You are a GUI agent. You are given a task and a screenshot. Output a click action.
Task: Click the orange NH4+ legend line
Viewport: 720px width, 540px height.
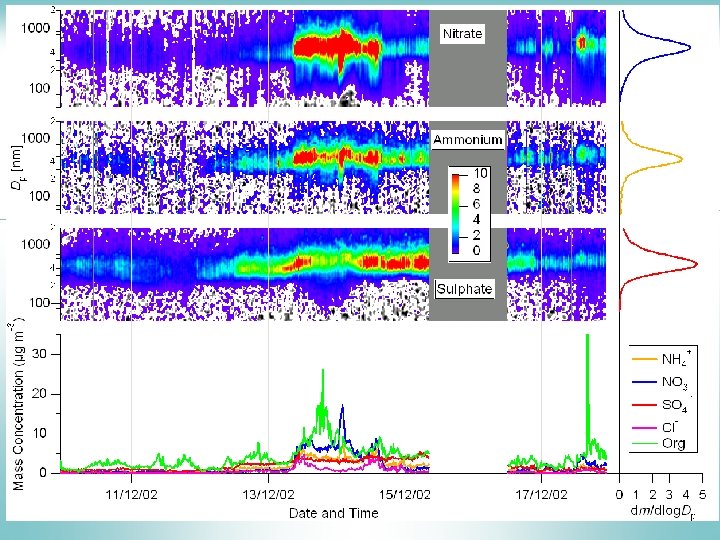644,359
